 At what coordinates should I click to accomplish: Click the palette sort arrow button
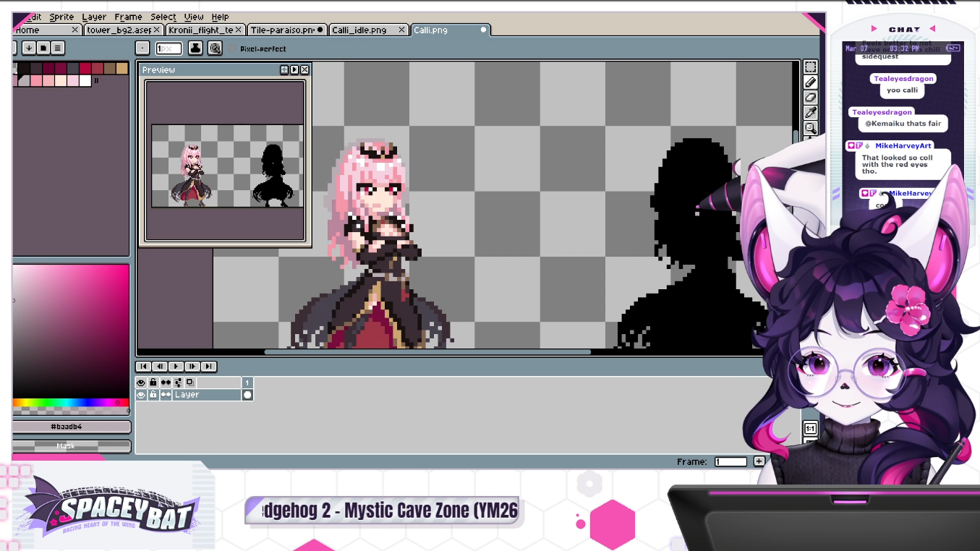pos(29,48)
